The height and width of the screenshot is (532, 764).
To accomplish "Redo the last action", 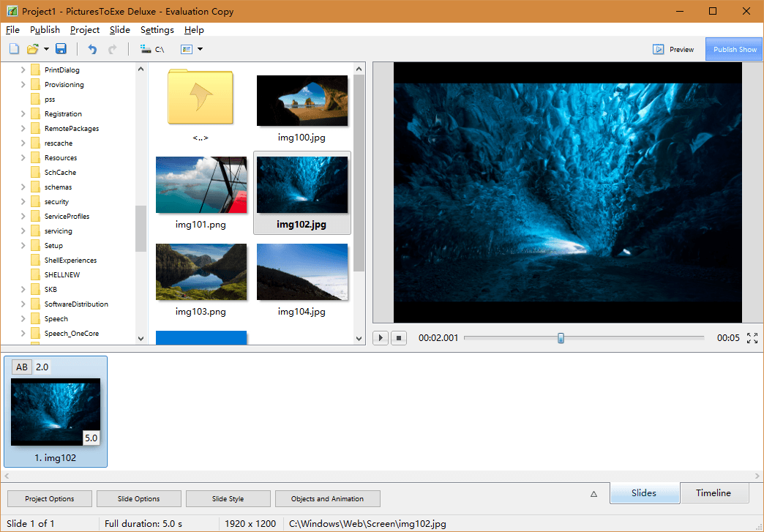I will pos(112,48).
